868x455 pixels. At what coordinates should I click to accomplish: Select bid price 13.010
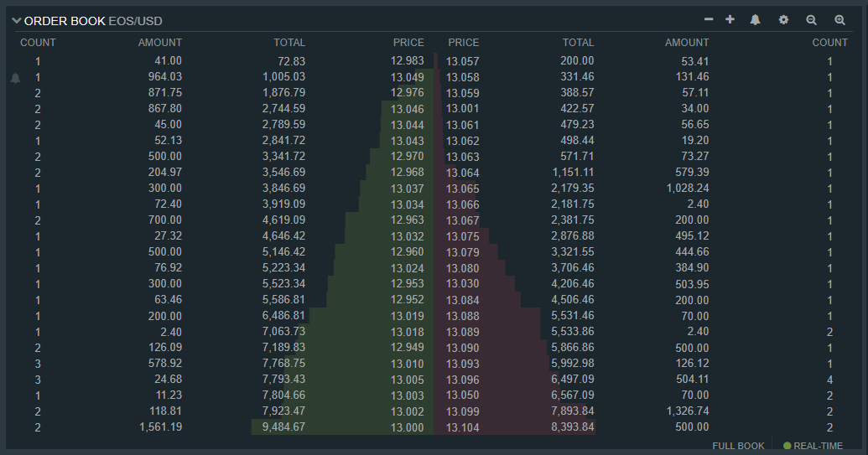(x=408, y=364)
